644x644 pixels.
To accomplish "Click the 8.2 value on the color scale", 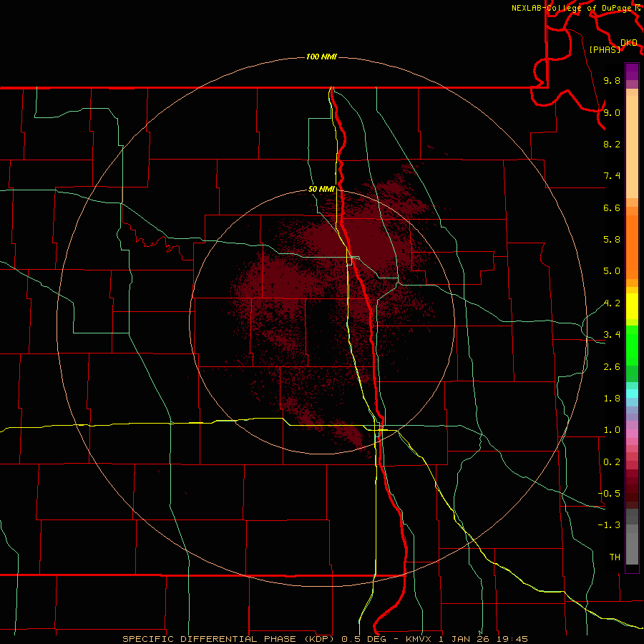I will (x=612, y=144).
